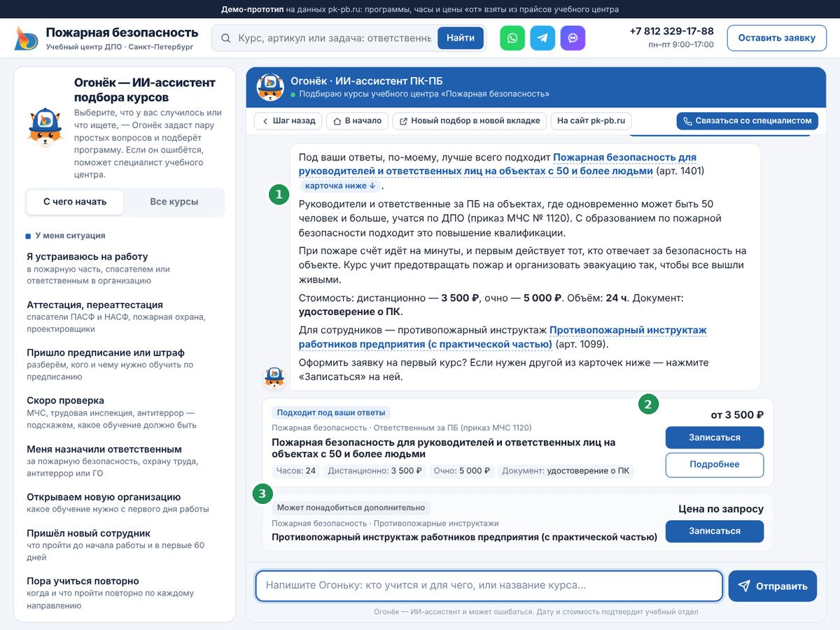Open «Новый подбор в новой вкладке»

click(x=470, y=120)
